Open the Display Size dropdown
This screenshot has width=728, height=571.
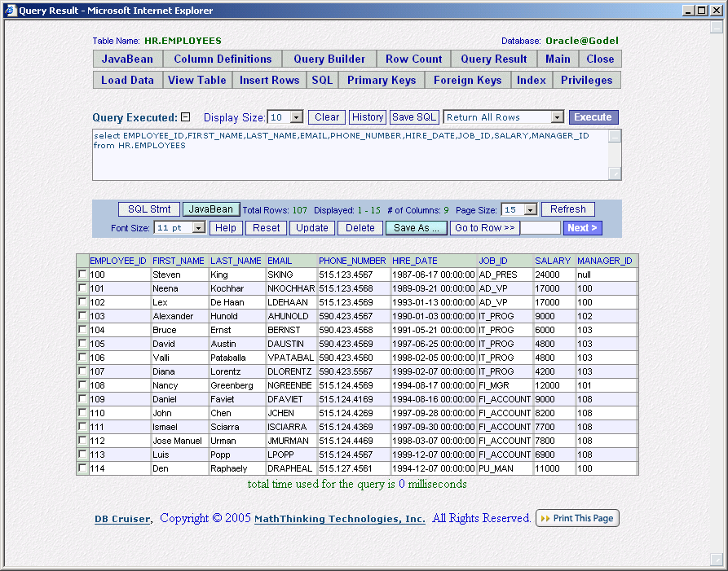285,117
